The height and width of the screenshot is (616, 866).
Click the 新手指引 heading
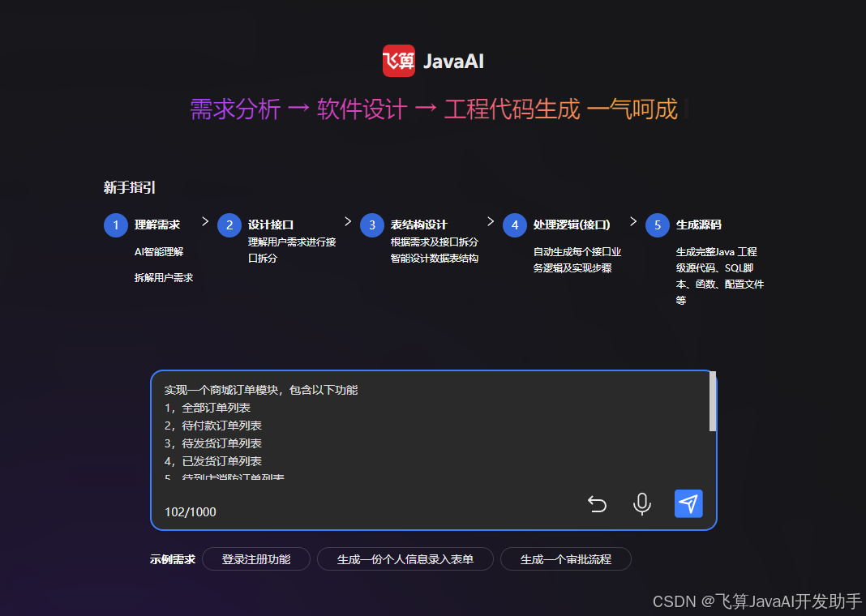[129, 188]
